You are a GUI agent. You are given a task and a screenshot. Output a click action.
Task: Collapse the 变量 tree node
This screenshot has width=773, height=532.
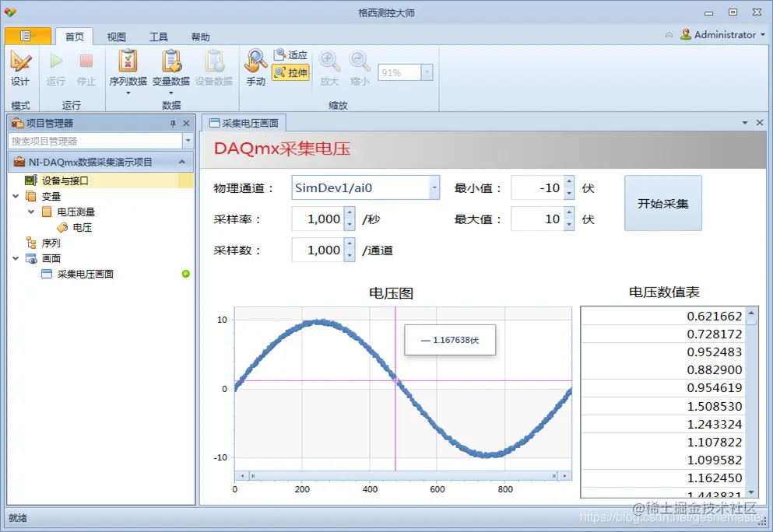point(16,196)
